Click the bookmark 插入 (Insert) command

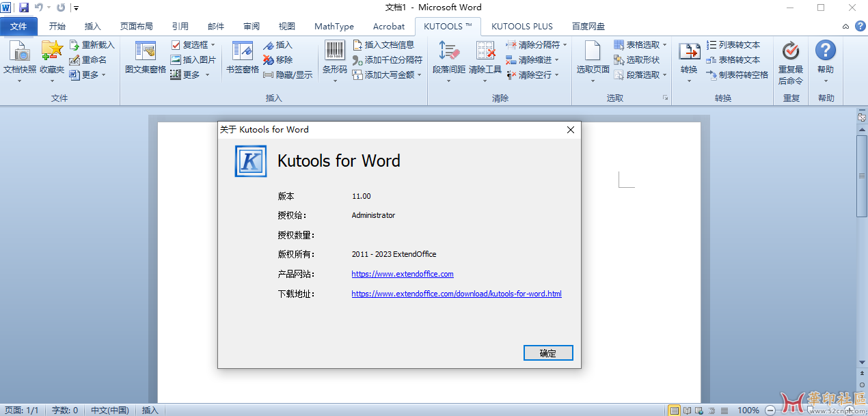click(x=277, y=44)
